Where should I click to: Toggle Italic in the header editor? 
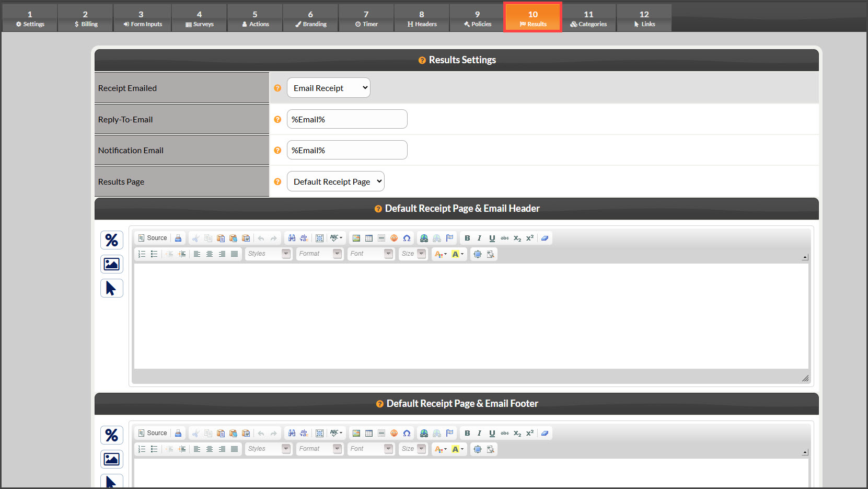tap(479, 238)
